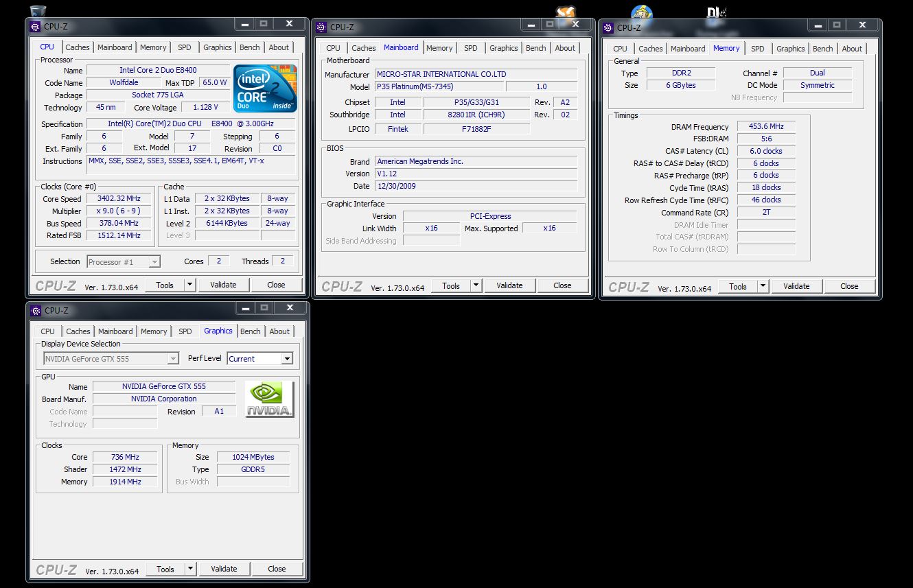Expand the Tools dropdown arrow in the Graphics window
The height and width of the screenshot is (588, 913).
(x=190, y=569)
